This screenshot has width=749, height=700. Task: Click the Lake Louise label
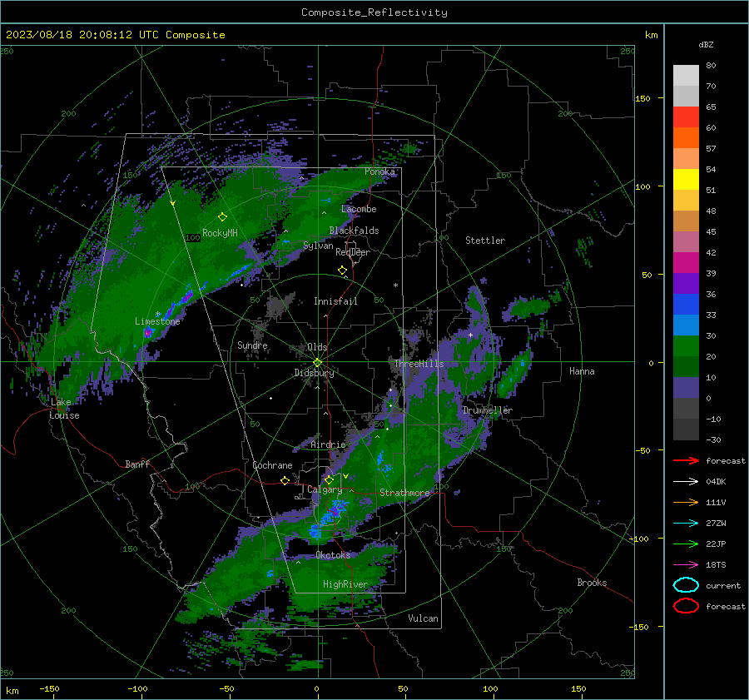coord(64,409)
